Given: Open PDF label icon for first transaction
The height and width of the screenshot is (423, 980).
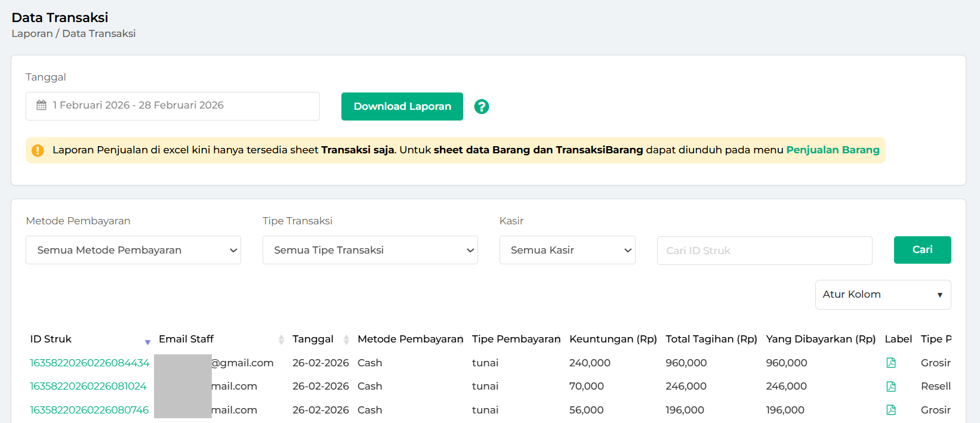Looking at the screenshot, I should coord(890,363).
